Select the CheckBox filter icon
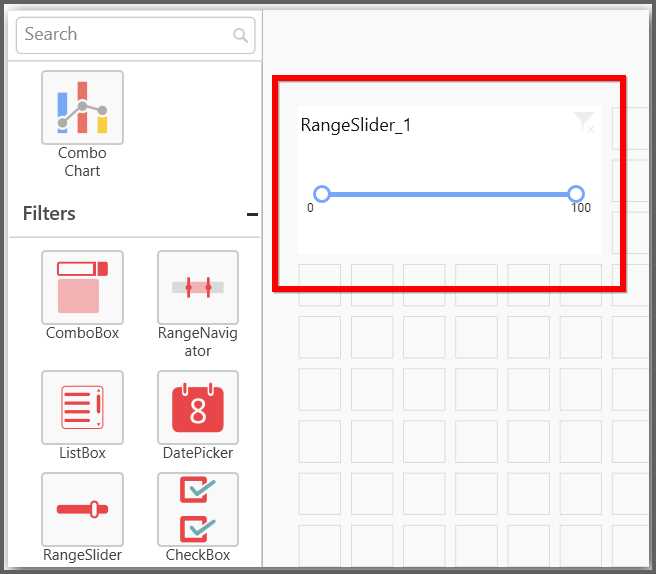 pyautogui.click(x=198, y=509)
